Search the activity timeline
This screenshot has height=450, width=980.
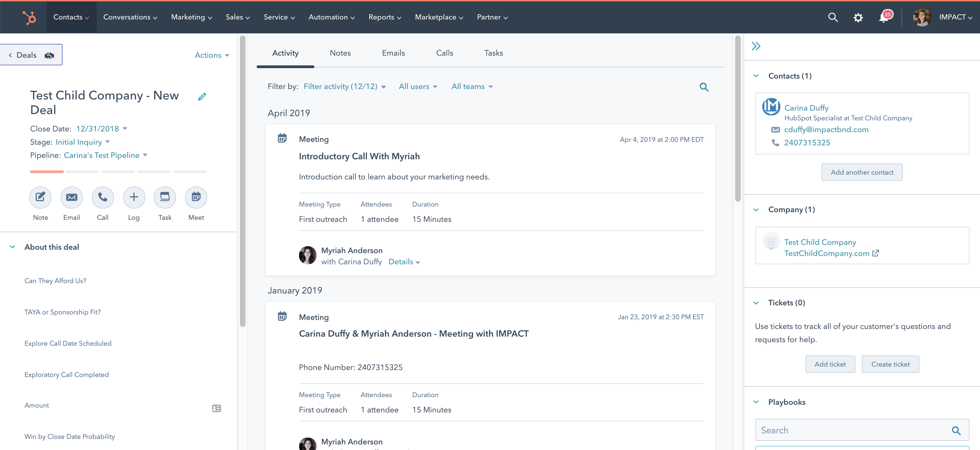pos(704,87)
